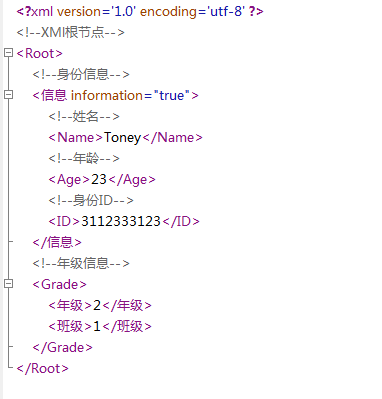The height and width of the screenshot is (399, 382).
Task: Click the comment 身份信息
Action: tap(81, 74)
